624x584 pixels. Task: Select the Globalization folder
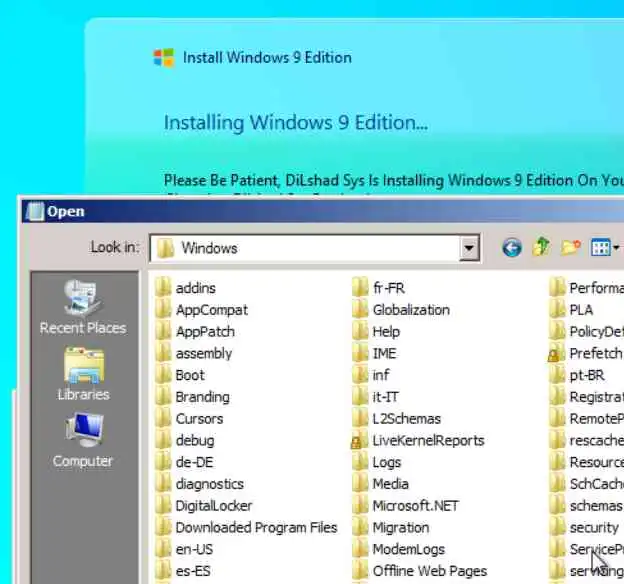(x=401, y=310)
